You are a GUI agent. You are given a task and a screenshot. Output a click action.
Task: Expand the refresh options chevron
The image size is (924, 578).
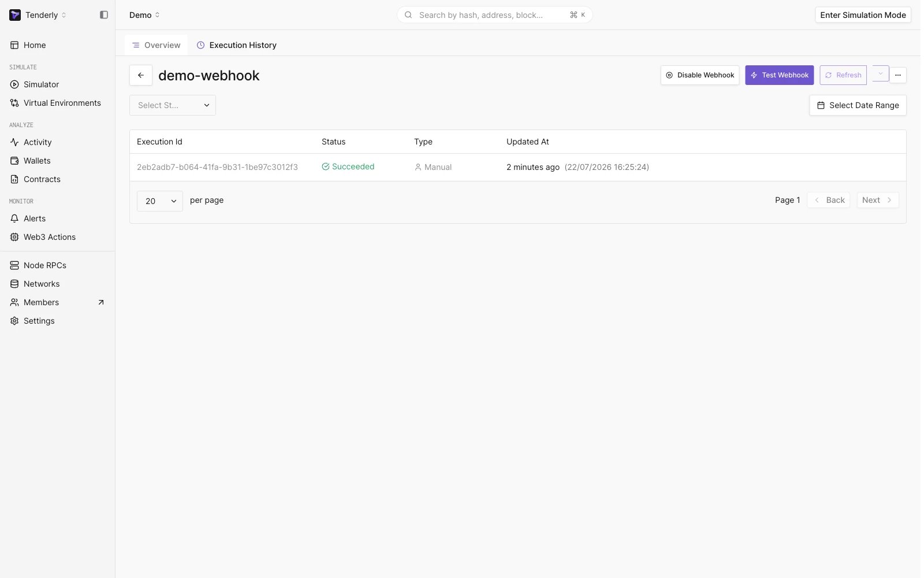[880, 74]
